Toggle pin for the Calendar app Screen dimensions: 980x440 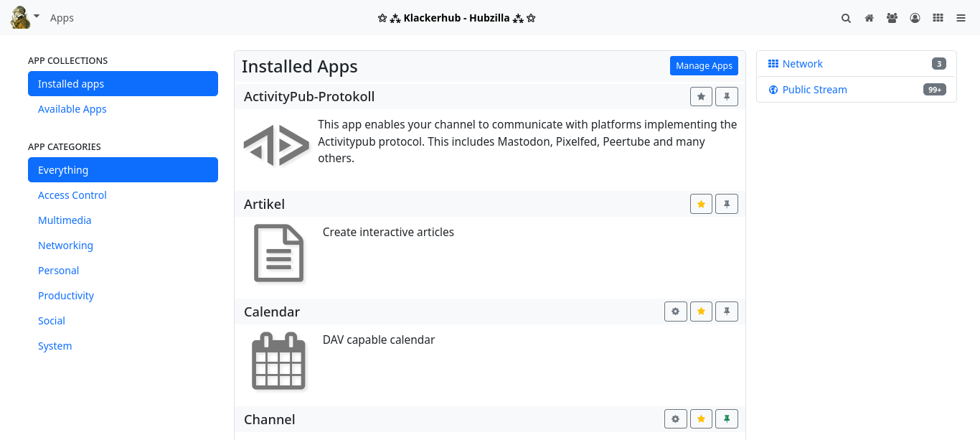click(727, 312)
